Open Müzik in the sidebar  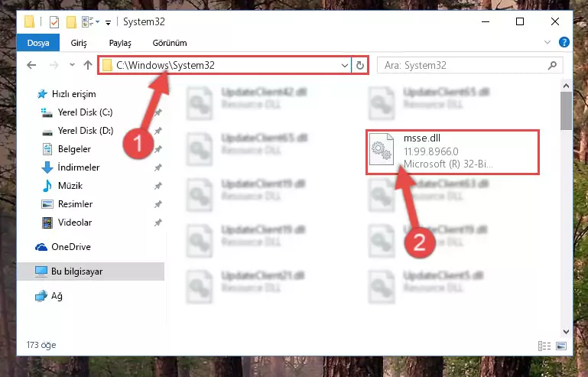[x=70, y=186]
